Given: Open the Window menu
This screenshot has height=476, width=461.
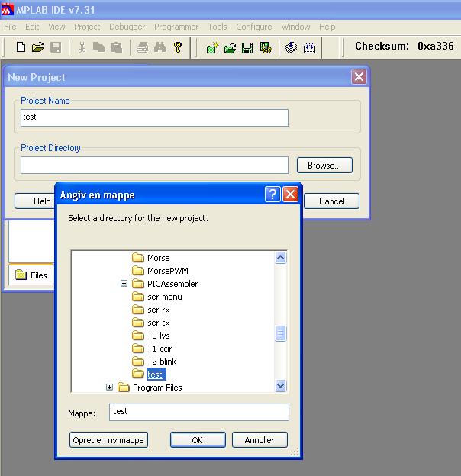Looking at the screenshot, I should (x=295, y=27).
